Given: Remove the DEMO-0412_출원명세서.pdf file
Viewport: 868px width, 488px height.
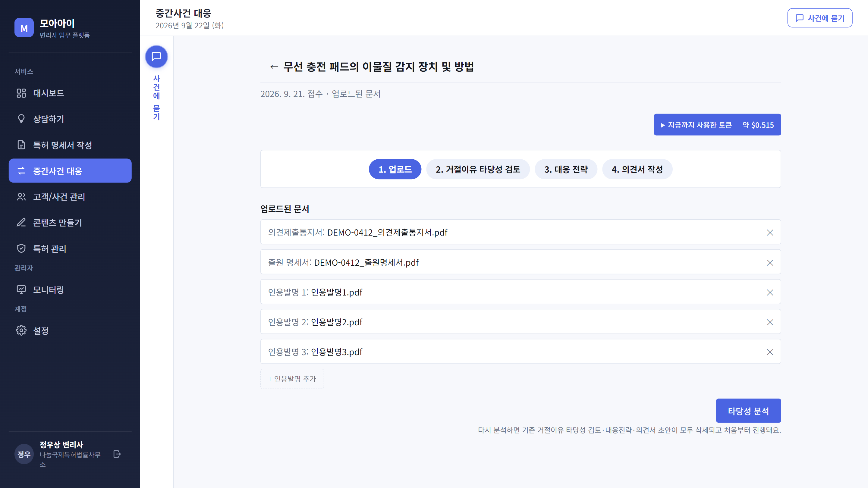Looking at the screenshot, I should tap(770, 262).
